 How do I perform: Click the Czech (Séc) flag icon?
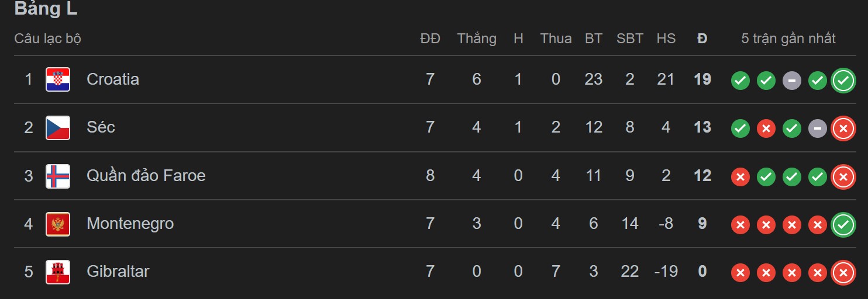(58, 128)
